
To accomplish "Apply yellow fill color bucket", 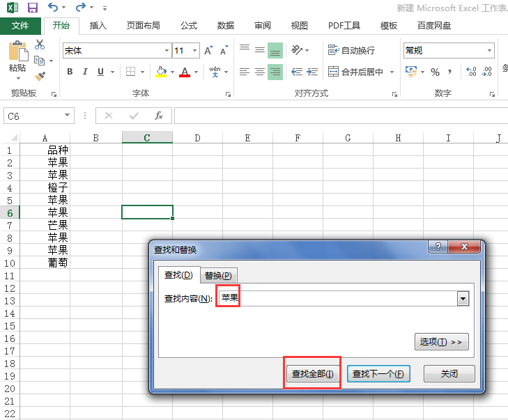I will pos(161,72).
